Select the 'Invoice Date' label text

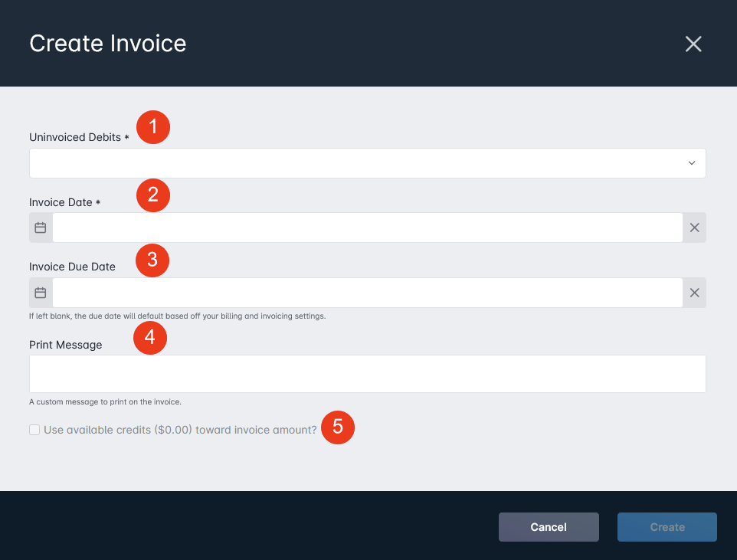pyautogui.click(x=61, y=202)
